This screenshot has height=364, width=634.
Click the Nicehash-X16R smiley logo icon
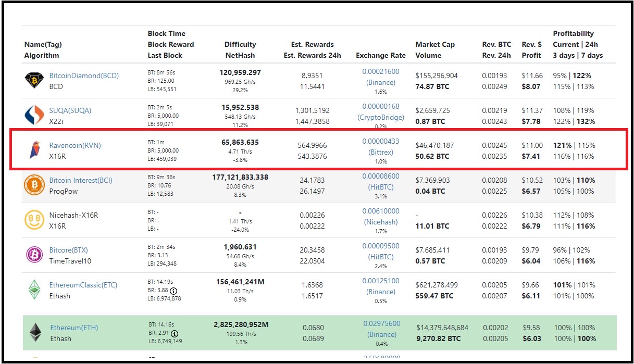pos(34,220)
